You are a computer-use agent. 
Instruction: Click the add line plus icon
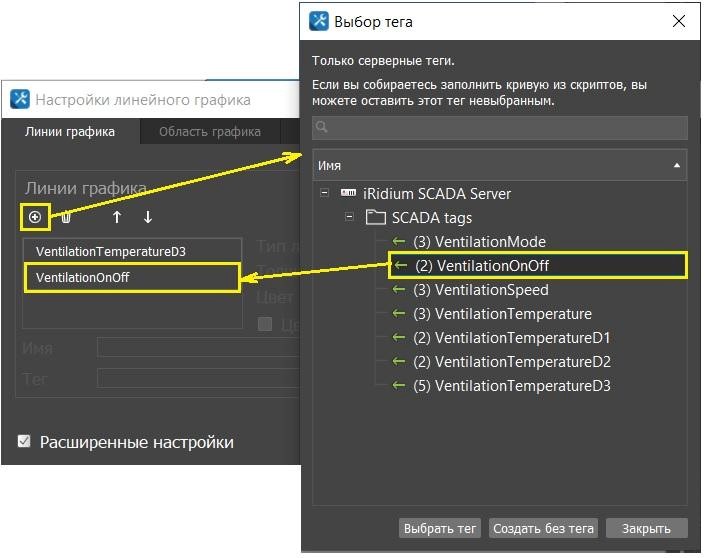[x=35, y=217]
